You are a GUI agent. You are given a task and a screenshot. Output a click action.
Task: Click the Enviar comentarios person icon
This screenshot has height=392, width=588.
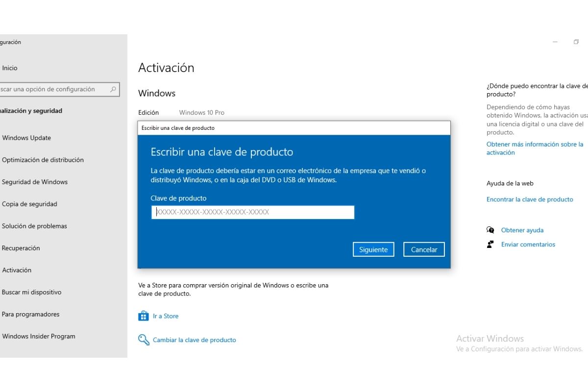490,244
